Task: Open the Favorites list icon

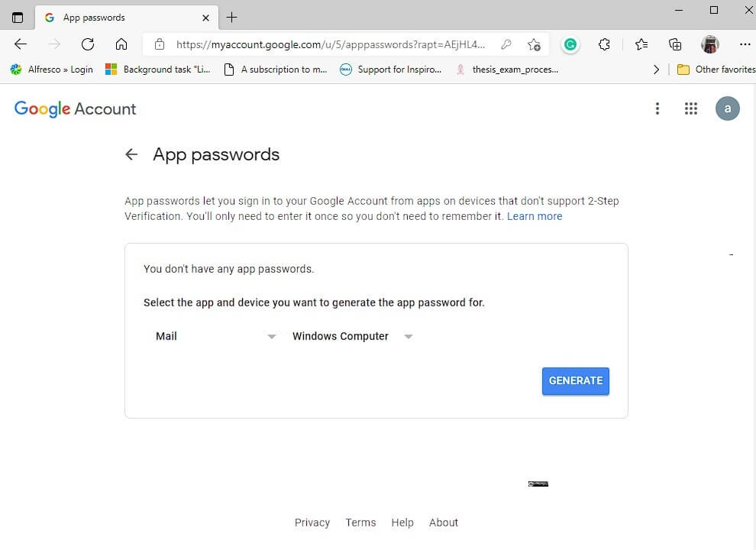Action: pos(641,44)
